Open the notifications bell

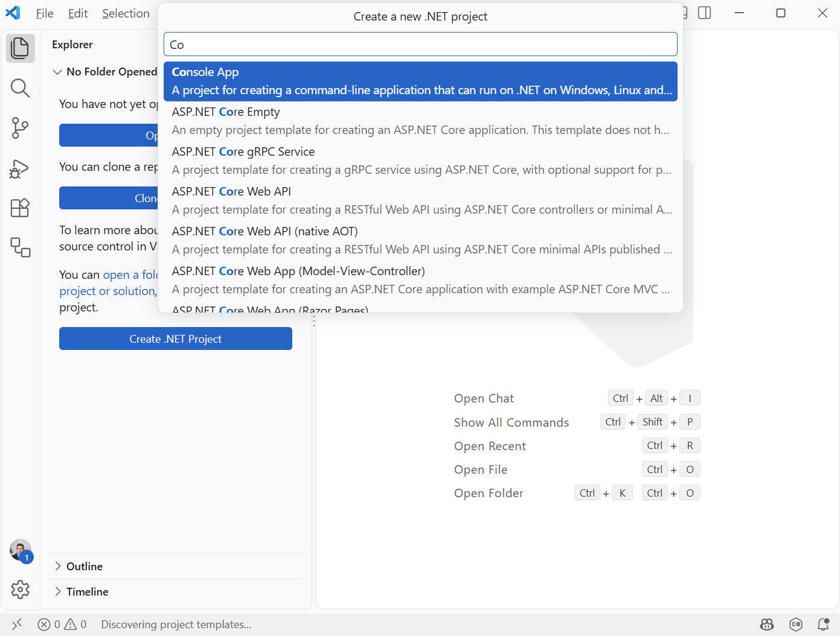(x=823, y=625)
